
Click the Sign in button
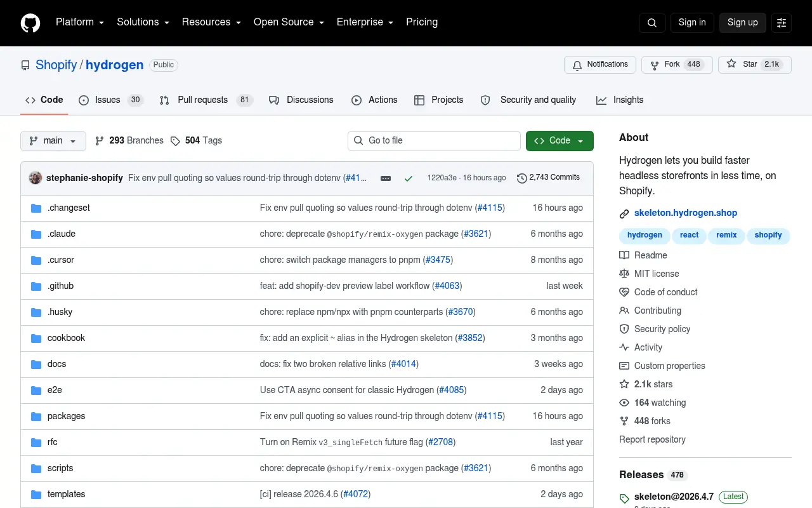pos(692,23)
